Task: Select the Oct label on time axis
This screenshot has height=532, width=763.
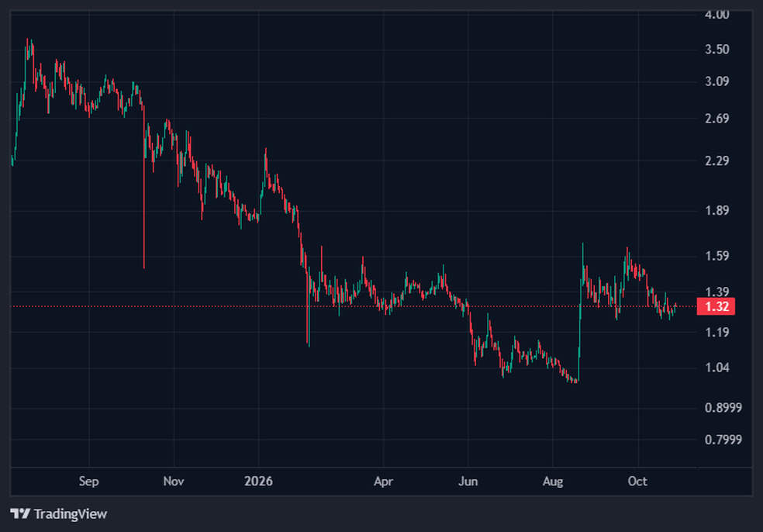Action: pos(637,482)
